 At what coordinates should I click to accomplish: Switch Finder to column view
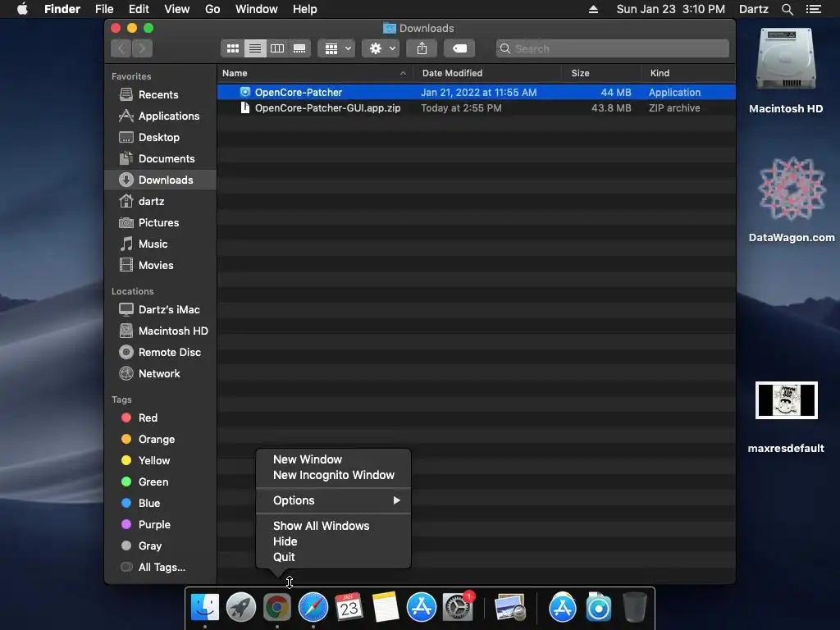[x=277, y=48]
